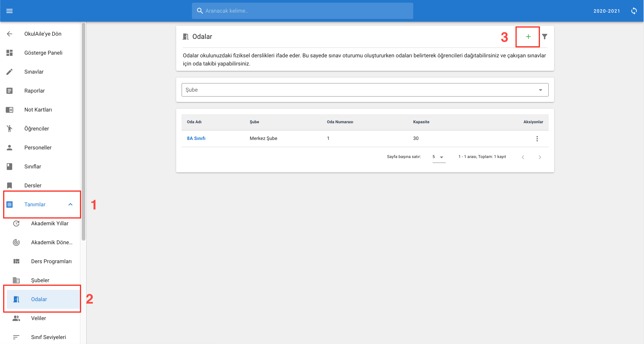Image resolution: width=644 pixels, height=344 pixels.
Task: Open the Sınavlar menu item
Action: point(34,72)
